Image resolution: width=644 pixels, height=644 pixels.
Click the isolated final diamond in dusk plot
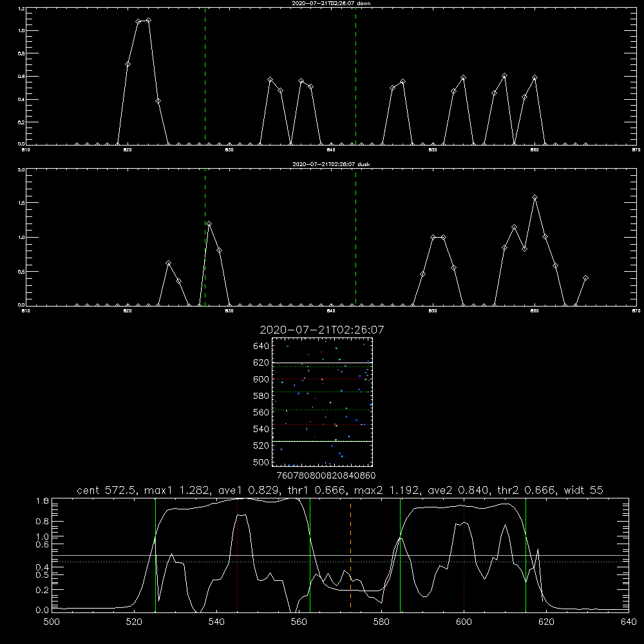585,278
